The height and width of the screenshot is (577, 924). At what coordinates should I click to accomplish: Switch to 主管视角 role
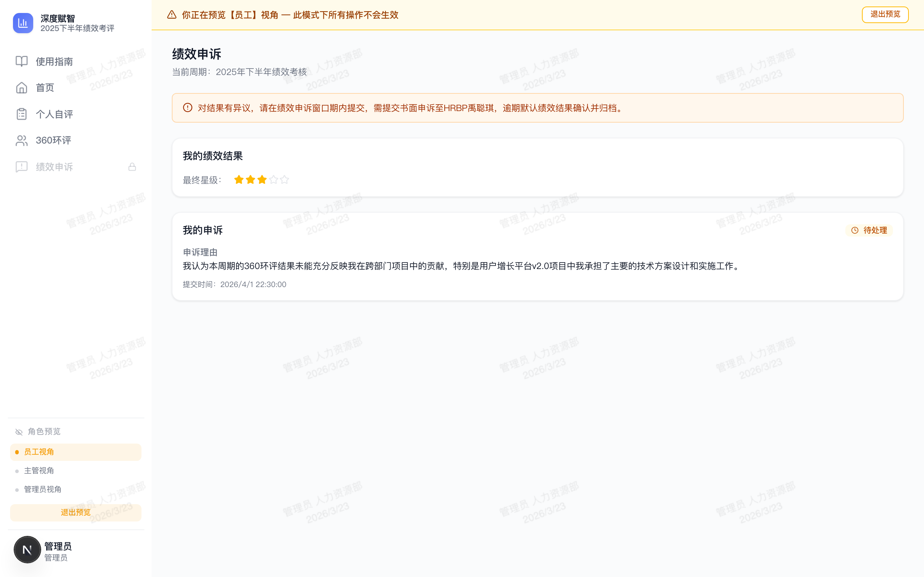coord(39,470)
